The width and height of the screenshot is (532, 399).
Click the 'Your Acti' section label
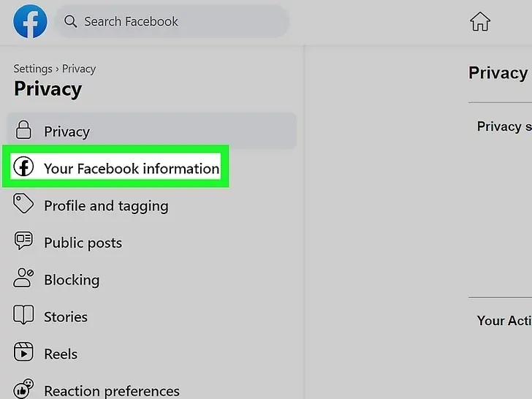[504, 320]
